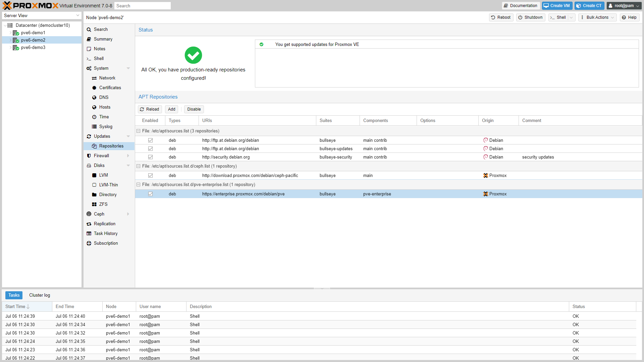Switch to Cluster log tab

pos(39,295)
